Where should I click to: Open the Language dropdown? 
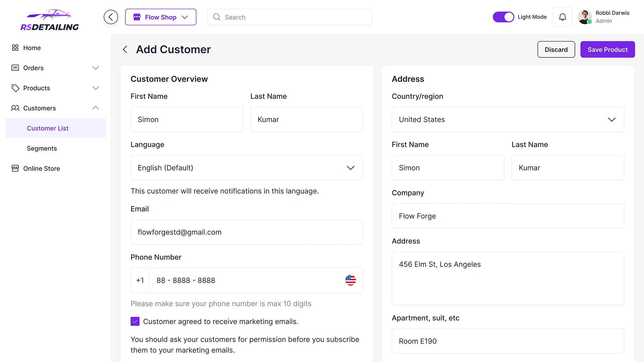click(350, 168)
